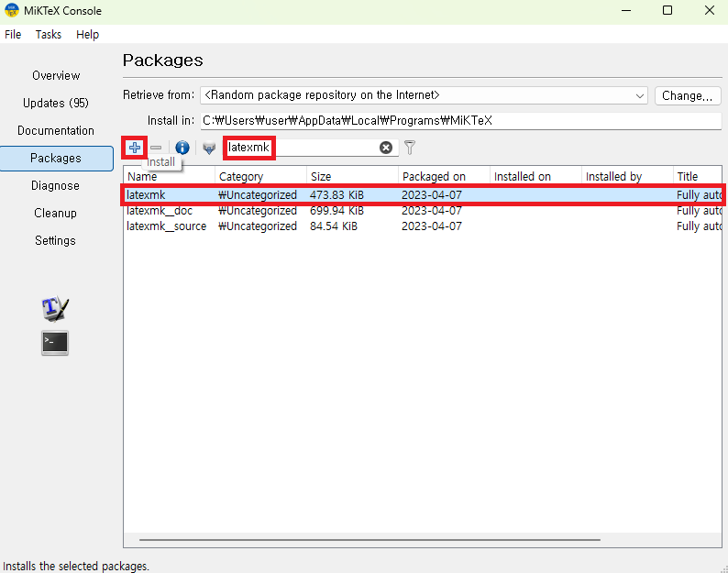Click the MiKTeX Console title bar logo
The image size is (728, 573).
coord(12,10)
